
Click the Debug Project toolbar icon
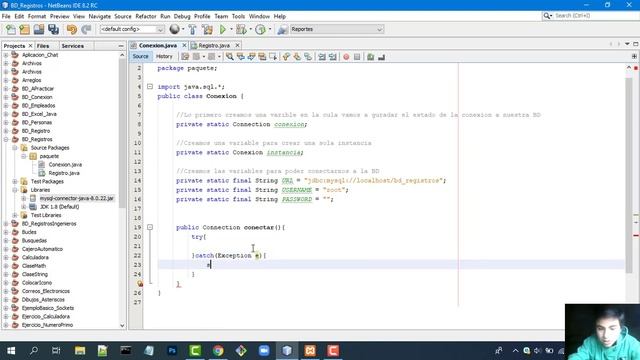coord(241,29)
